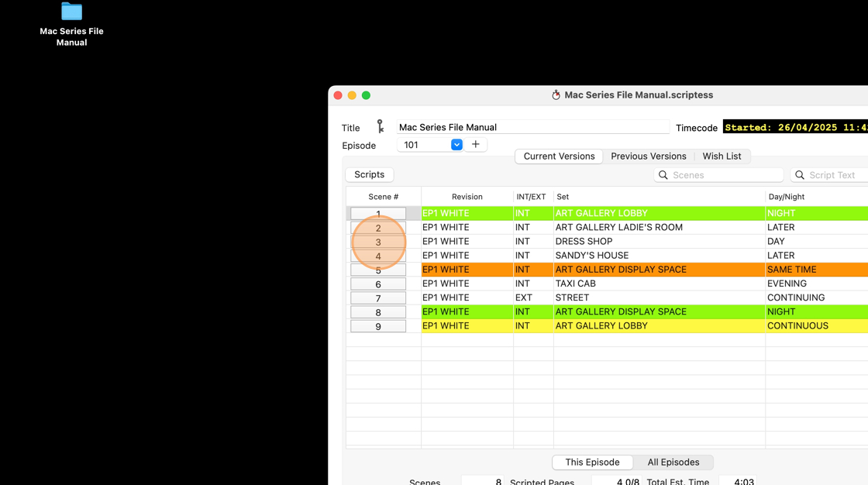Add a new episode with the plus button
This screenshot has height=485, width=868.
coord(476,145)
